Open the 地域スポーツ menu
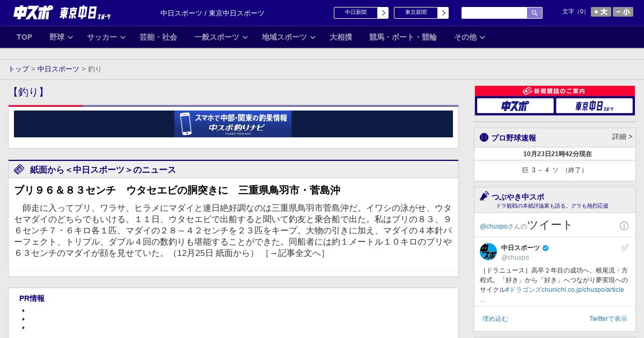 (x=284, y=37)
